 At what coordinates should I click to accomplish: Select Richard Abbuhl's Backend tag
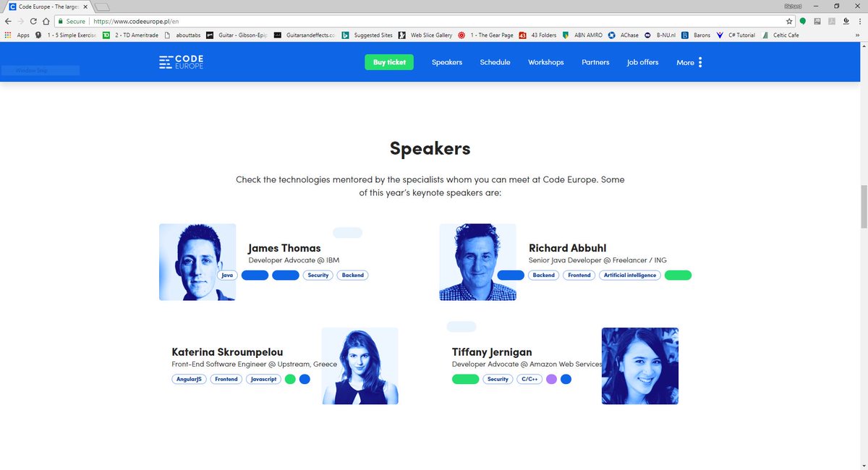544,275
